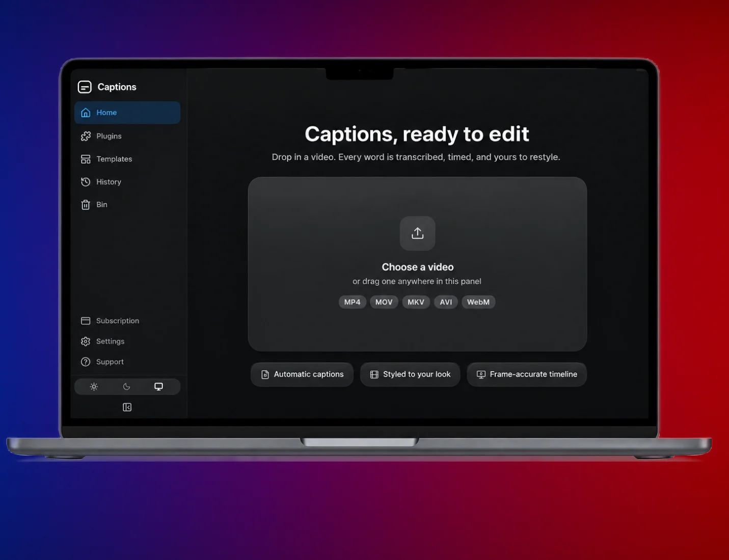729x560 pixels.
Task: View the History section
Action: [x=127, y=182]
